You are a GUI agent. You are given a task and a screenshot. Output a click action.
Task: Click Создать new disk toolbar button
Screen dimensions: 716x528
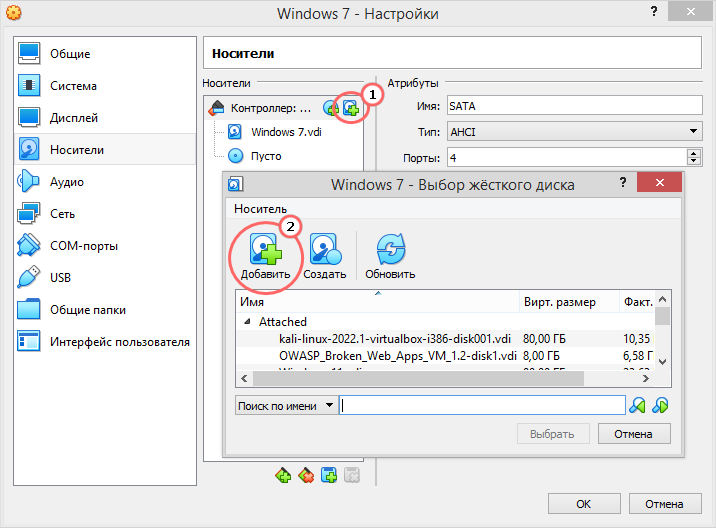[325, 256]
